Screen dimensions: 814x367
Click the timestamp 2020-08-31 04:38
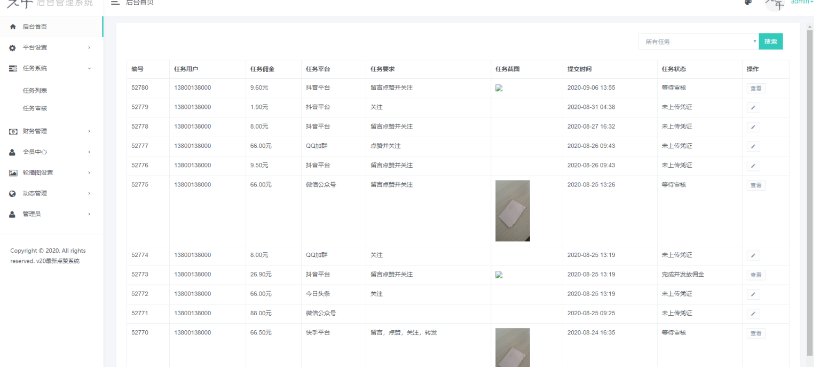[x=591, y=107]
